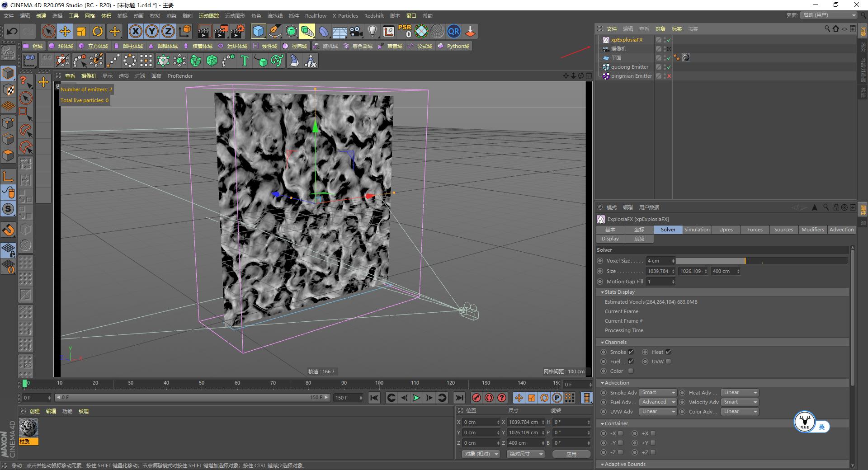Select the Rotate tool
The image size is (868, 470).
tap(98, 31)
